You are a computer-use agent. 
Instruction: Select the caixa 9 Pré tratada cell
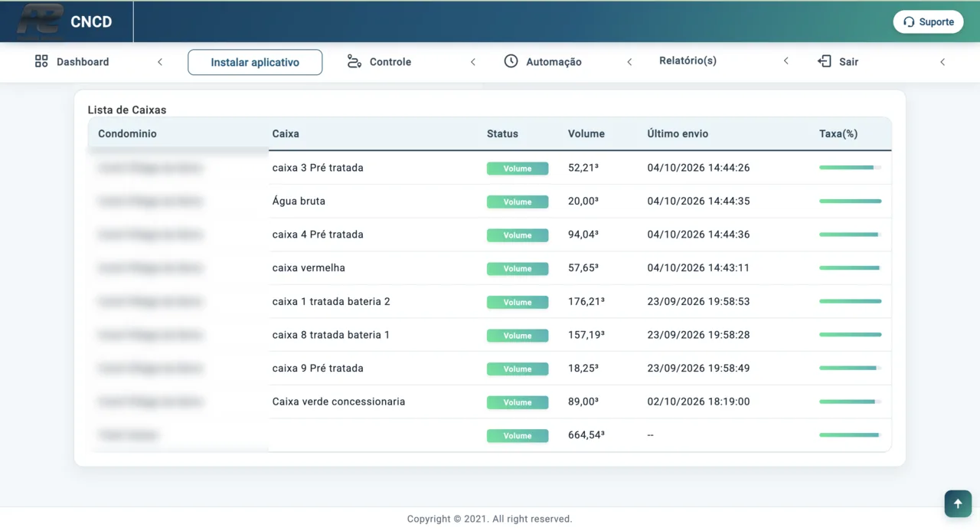tap(318, 368)
